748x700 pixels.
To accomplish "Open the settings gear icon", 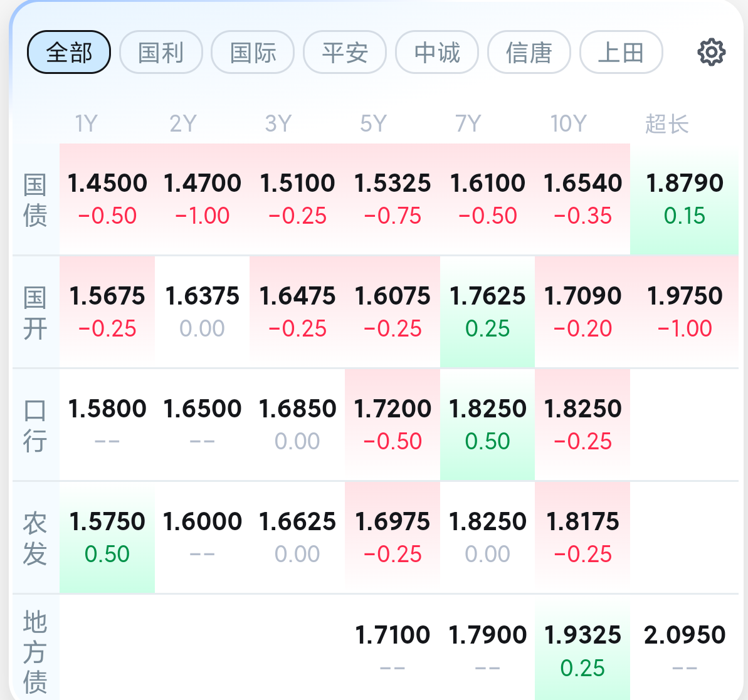I will click(x=711, y=52).
